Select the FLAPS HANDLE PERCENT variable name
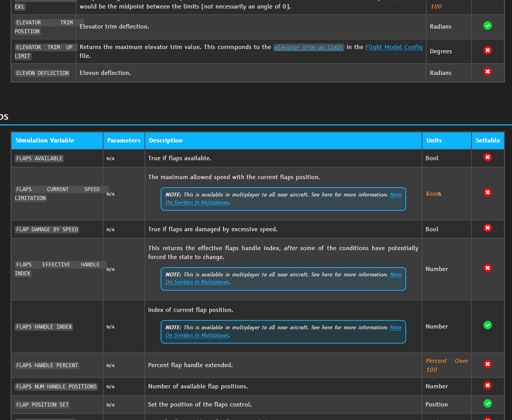 tap(47, 365)
